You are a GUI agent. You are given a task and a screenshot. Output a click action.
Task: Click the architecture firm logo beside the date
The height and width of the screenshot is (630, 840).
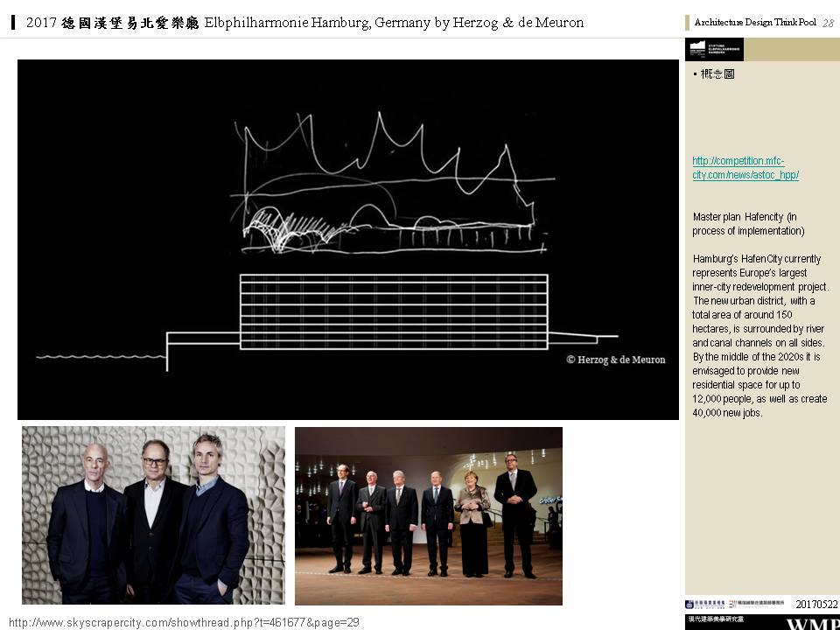click(x=761, y=604)
